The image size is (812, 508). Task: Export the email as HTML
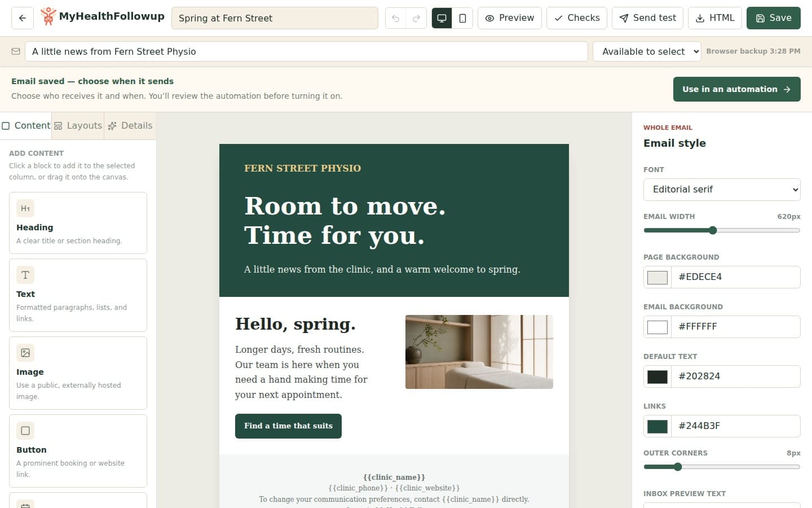coord(715,18)
